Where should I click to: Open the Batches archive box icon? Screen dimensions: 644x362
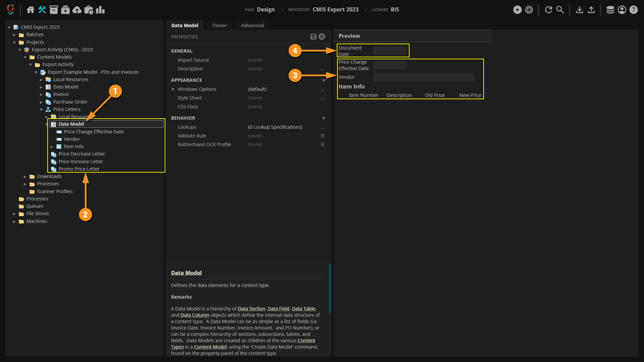(x=54, y=10)
